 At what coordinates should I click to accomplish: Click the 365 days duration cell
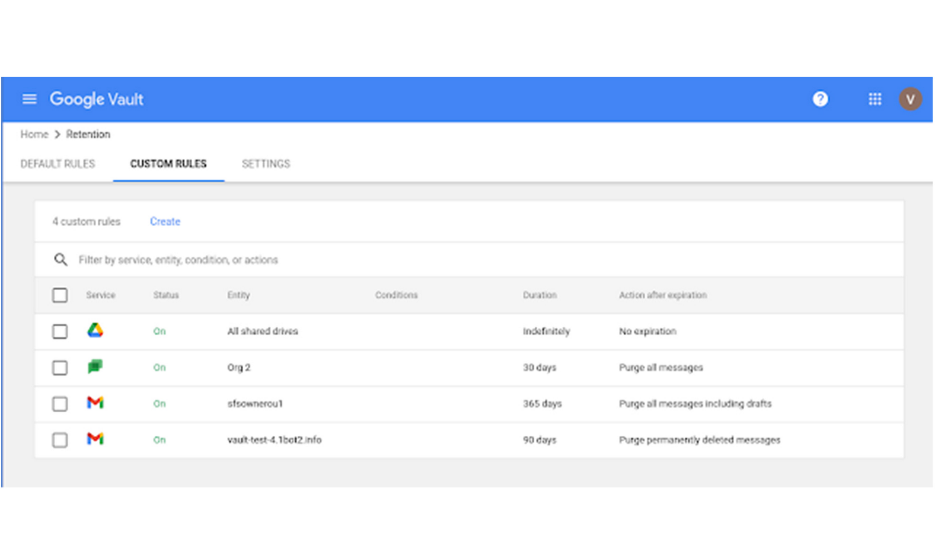[542, 403]
